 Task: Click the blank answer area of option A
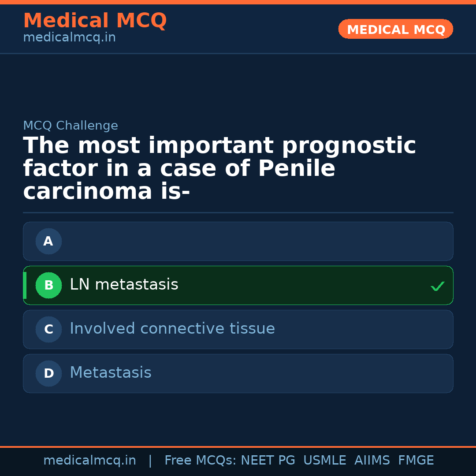tap(256, 242)
